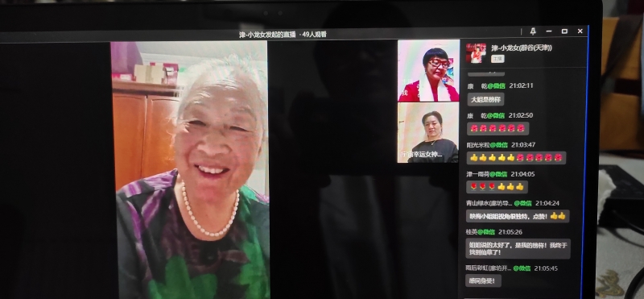Click the main video of elderly woman
Viewport: 644px width, 299px height.
click(191, 169)
